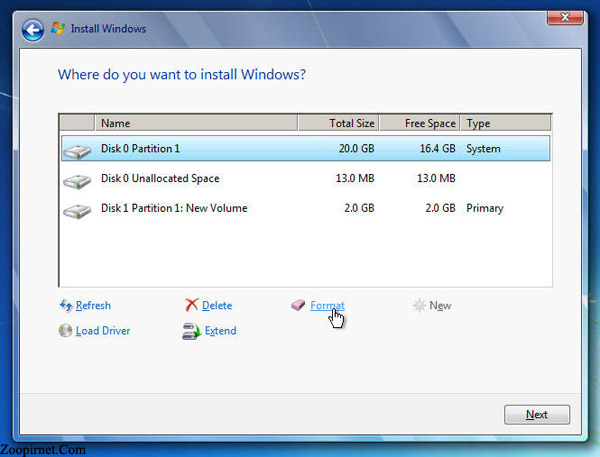Click the Format link text
Viewport: 600px width, 457px height.
tap(327, 306)
